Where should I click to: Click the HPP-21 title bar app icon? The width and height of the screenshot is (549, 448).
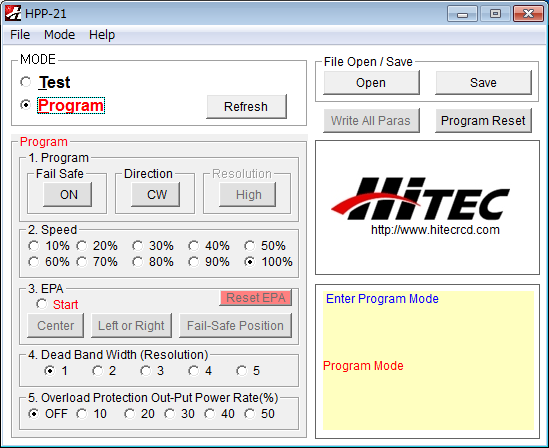pyautogui.click(x=13, y=13)
